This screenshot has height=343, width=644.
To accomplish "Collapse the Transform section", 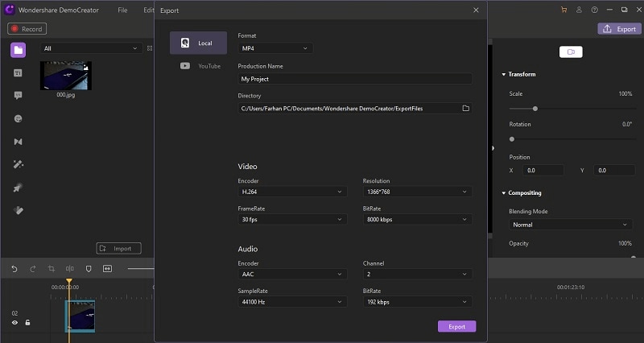I will pyautogui.click(x=503, y=74).
